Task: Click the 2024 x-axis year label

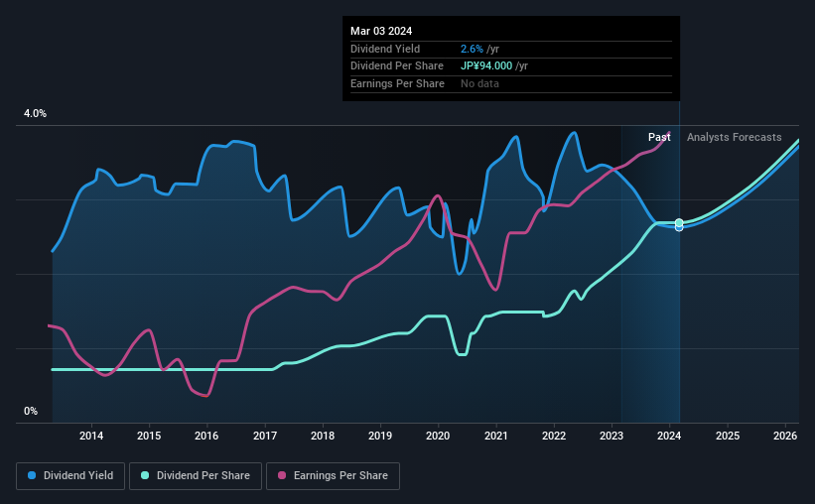Action: coord(669,436)
